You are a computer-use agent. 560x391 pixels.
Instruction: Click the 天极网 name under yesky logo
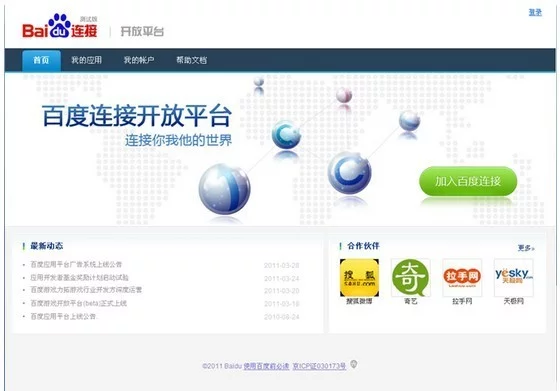514,301
